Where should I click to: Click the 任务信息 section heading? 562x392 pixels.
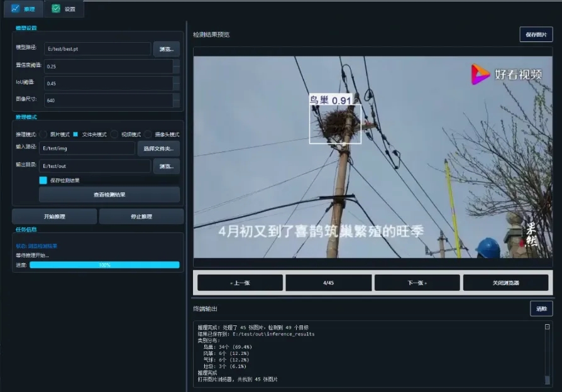[x=26, y=229]
